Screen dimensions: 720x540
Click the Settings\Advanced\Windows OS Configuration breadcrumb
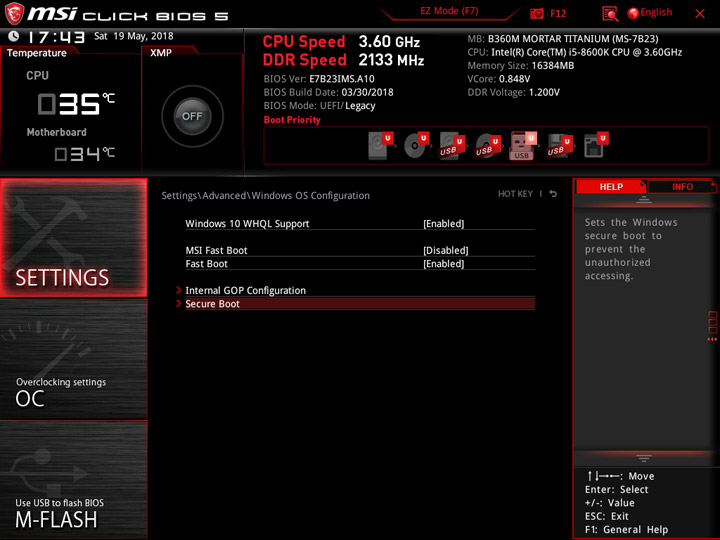[265, 196]
